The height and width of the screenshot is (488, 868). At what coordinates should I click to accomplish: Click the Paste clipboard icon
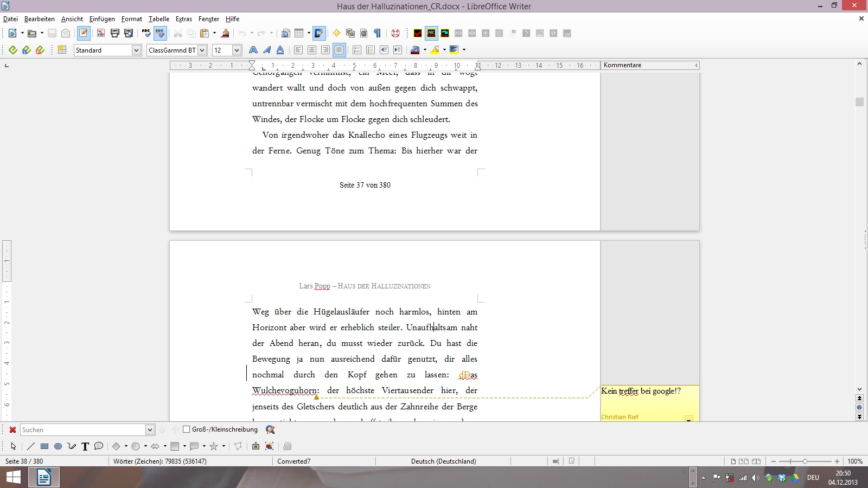(x=205, y=33)
